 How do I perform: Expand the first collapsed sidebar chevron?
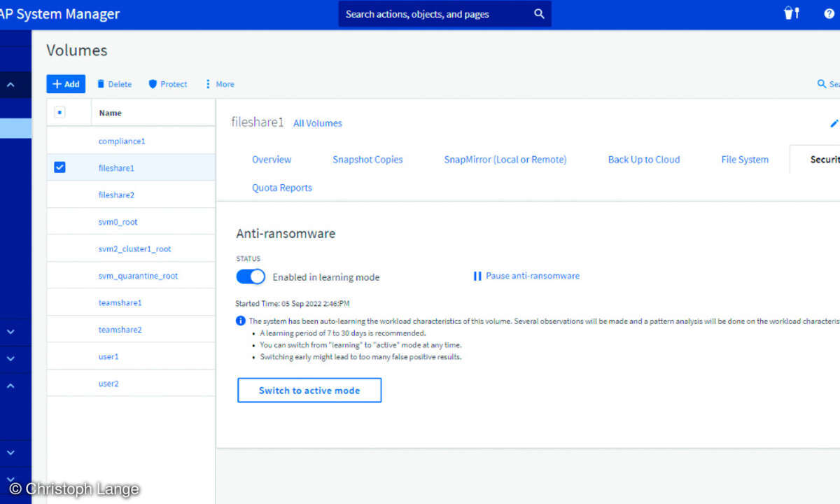[10, 332]
